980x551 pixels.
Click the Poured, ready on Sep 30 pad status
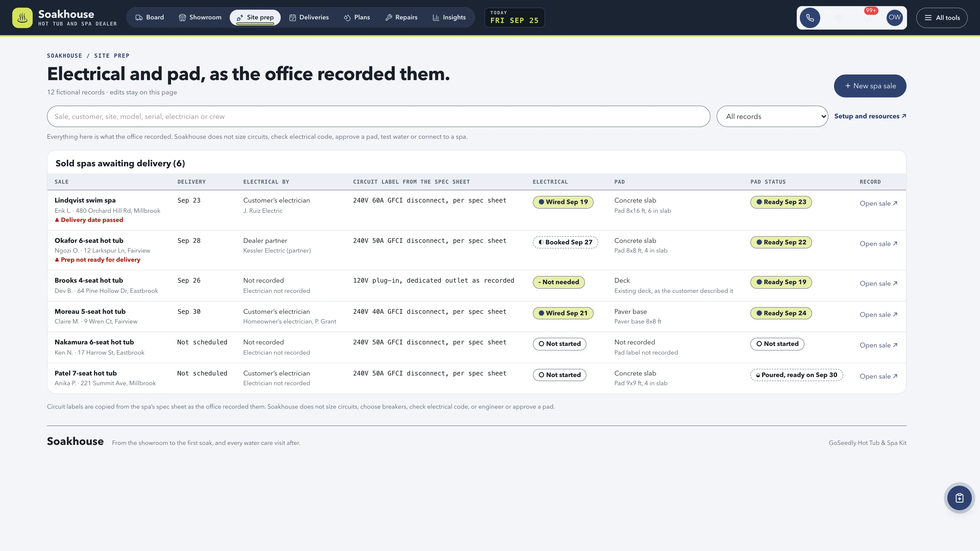[796, 375]
